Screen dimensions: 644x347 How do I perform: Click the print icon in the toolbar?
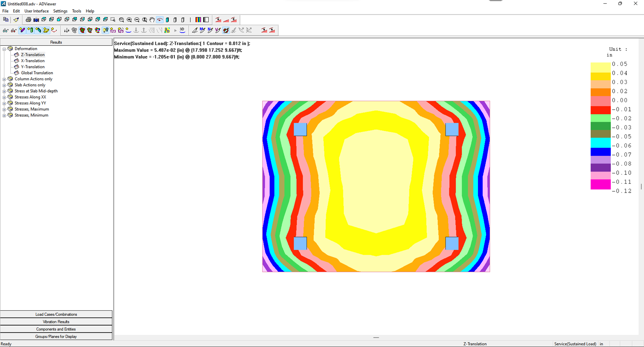[x=28, y=20]
